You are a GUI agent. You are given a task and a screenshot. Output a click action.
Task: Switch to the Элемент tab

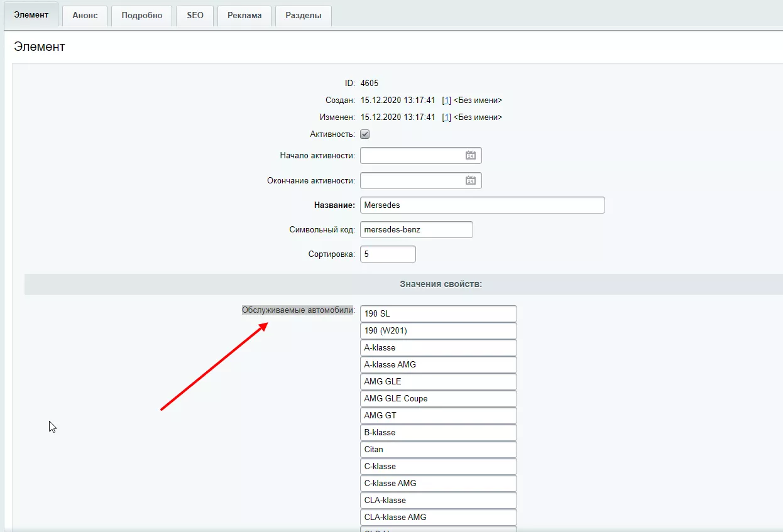31,14
